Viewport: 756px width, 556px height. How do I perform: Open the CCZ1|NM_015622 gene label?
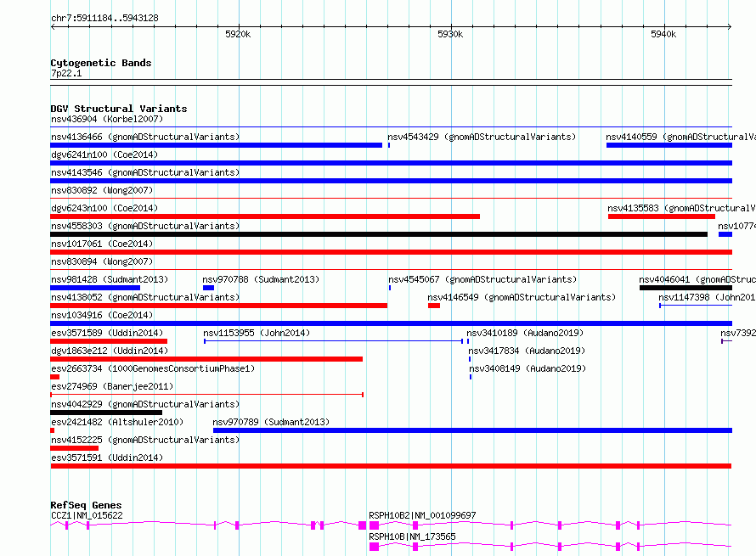87,515
